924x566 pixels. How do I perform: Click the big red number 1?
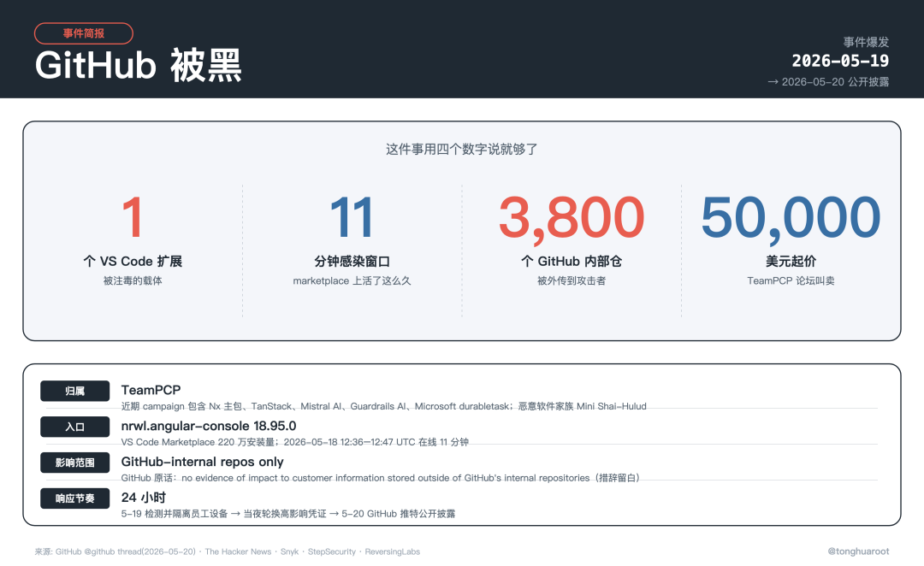tap(133, 217)
